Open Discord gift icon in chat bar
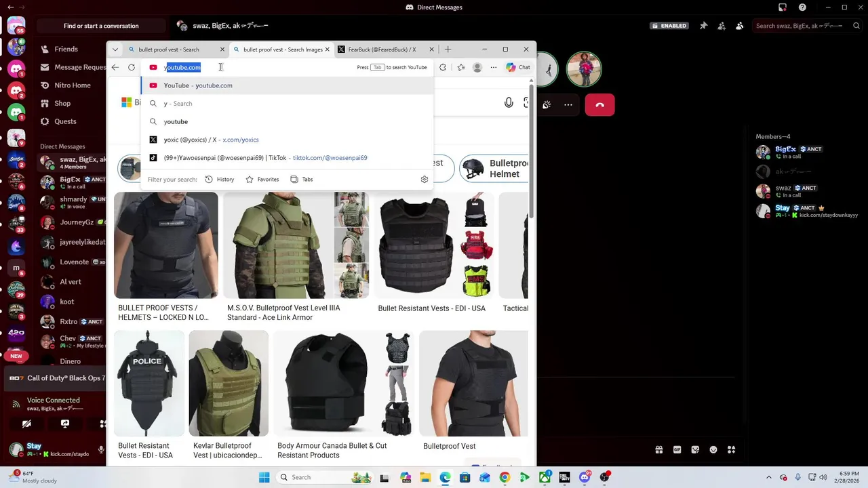868x488 pixels. [658, 449]
